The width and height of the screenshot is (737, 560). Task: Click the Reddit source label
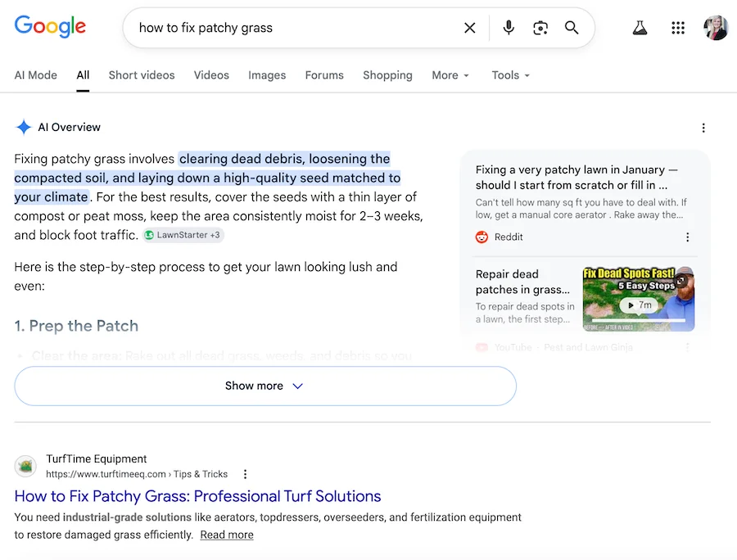coord(508,237)
